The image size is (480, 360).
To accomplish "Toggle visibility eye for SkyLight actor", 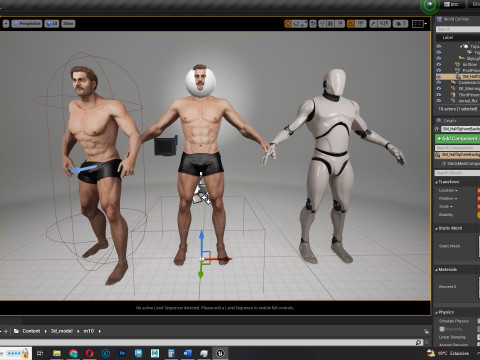I will tap(439, 58).
